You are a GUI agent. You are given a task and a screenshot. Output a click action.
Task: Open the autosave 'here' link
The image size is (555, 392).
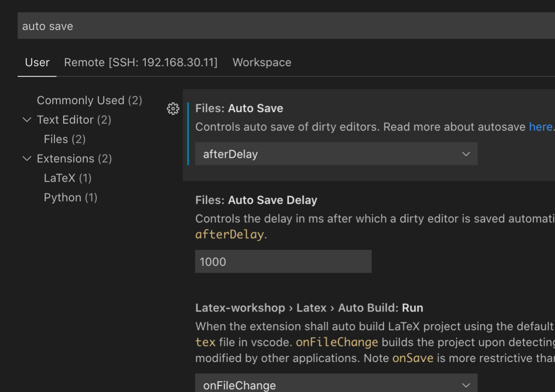point(540,127)
